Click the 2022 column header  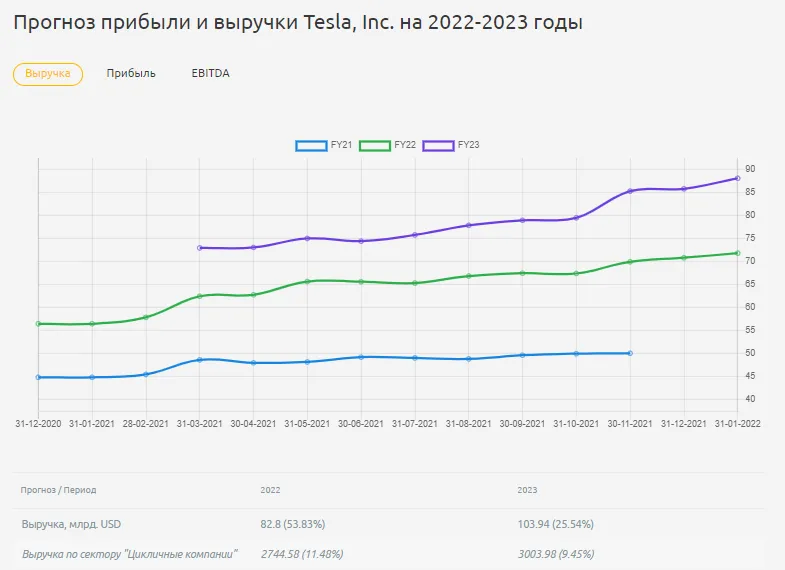tap(270, 490)
